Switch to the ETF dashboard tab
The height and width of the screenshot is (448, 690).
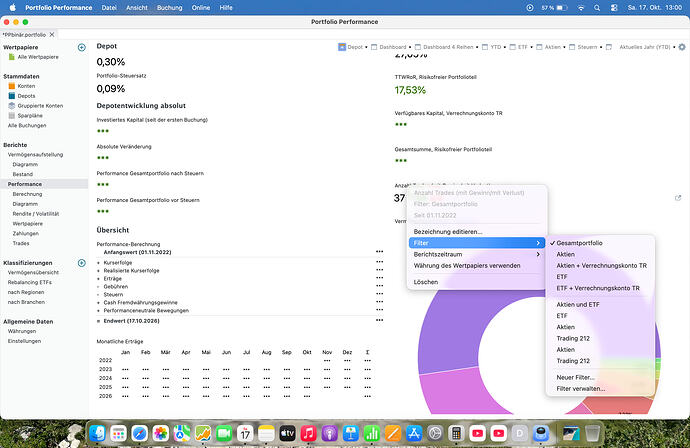click(522, 47)
